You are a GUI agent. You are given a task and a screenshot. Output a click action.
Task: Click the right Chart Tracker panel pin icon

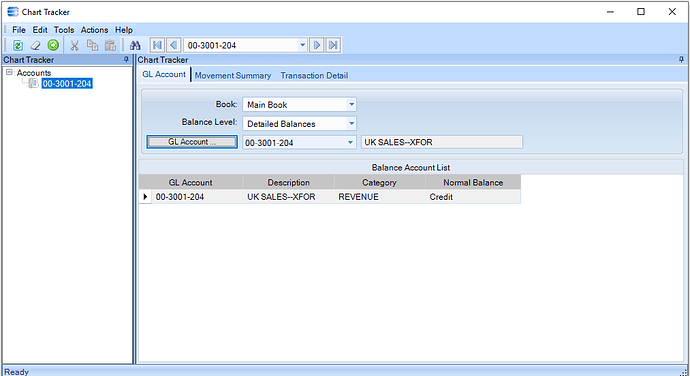681,59
